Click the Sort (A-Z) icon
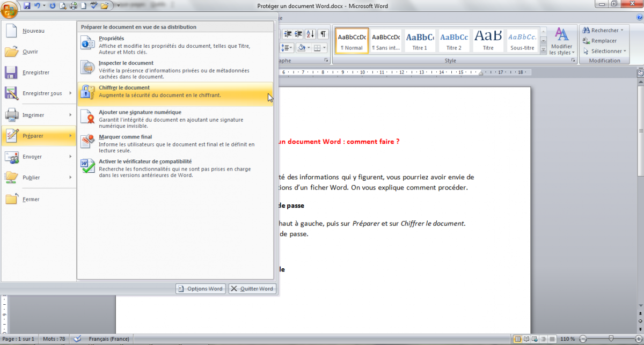 (311, 34)
